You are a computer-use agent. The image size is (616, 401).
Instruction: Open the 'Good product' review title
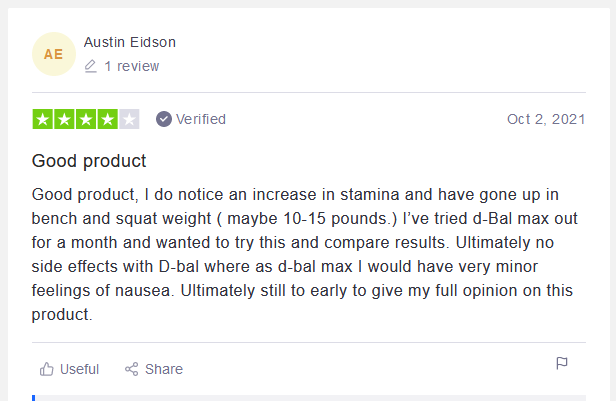tap(89, 161)
